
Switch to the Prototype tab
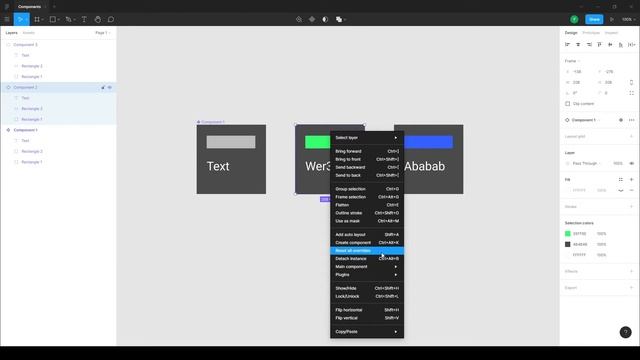[591, 33]
